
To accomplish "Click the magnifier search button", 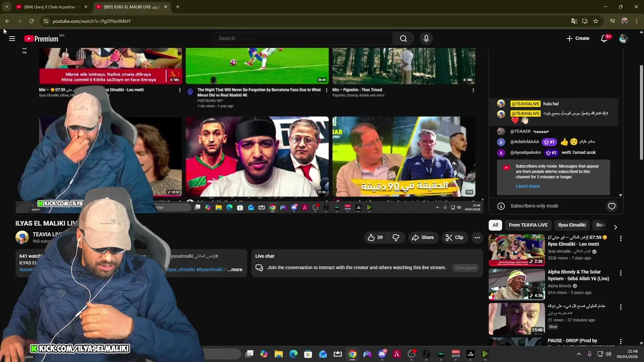I will 404,38.
